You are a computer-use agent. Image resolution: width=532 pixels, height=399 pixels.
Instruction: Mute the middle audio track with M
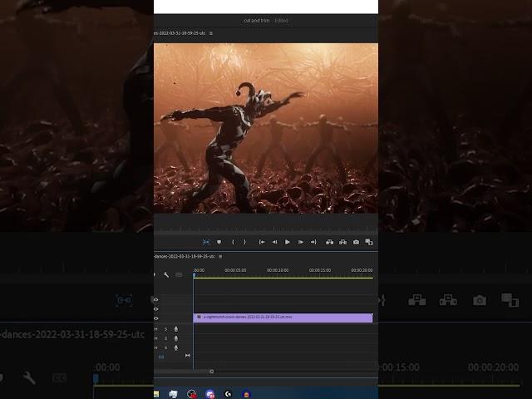pos(156,338)
